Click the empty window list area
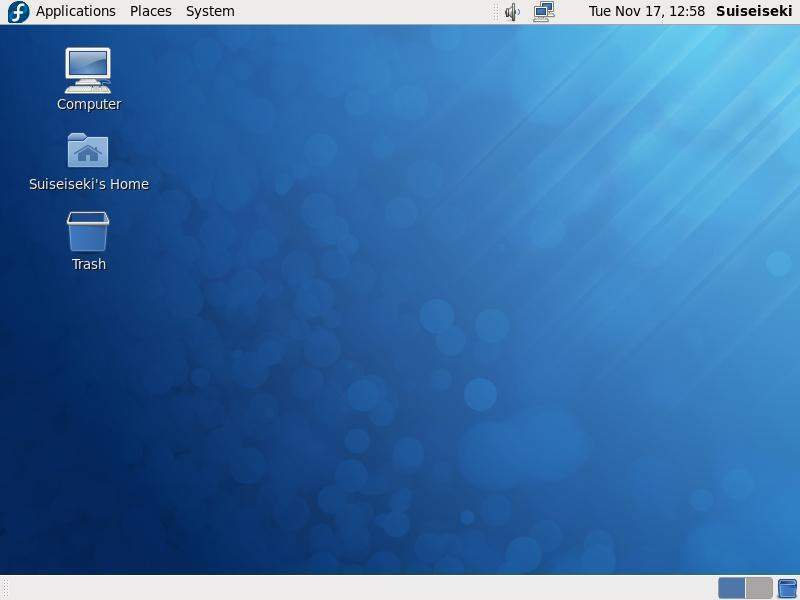Image resolution: width=800 pixels, height=600 pixels. (x=350, y=587)
